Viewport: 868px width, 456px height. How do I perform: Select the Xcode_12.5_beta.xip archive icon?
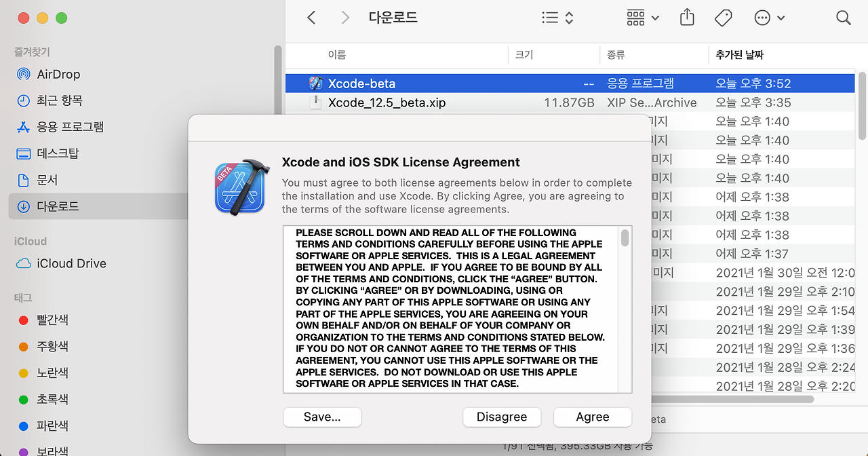[x=315, y=102]
